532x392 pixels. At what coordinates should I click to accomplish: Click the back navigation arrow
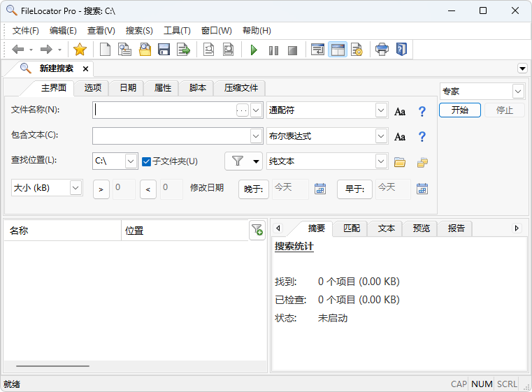[x=18, y=50]
